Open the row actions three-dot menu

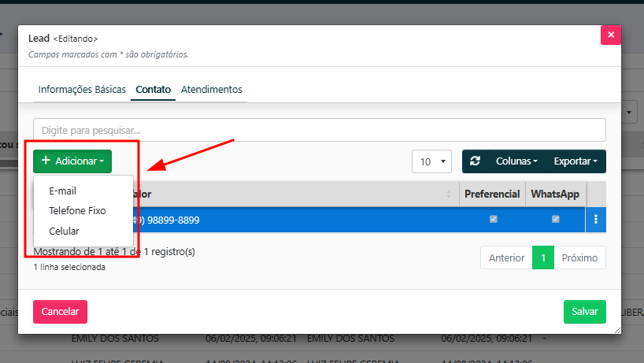596,220
